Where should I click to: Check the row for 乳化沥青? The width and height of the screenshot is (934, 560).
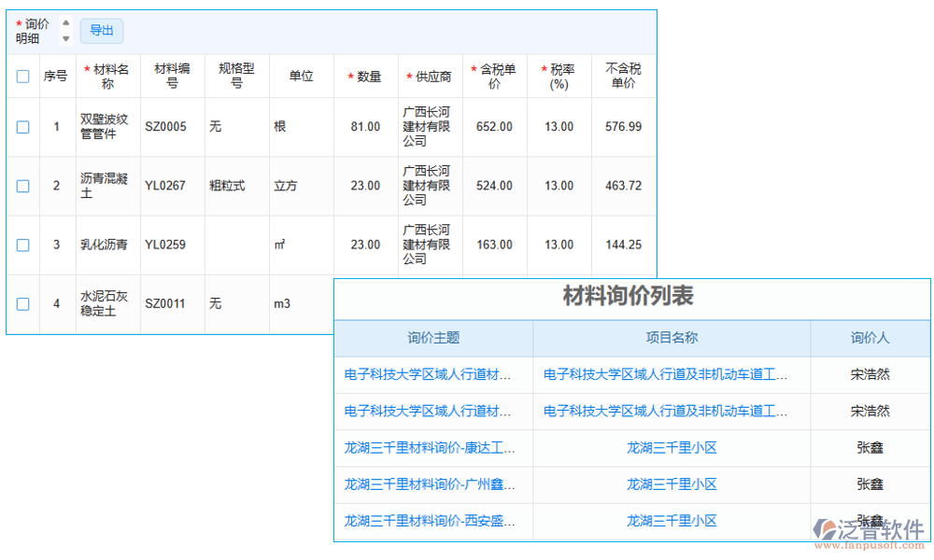point(22,245)
